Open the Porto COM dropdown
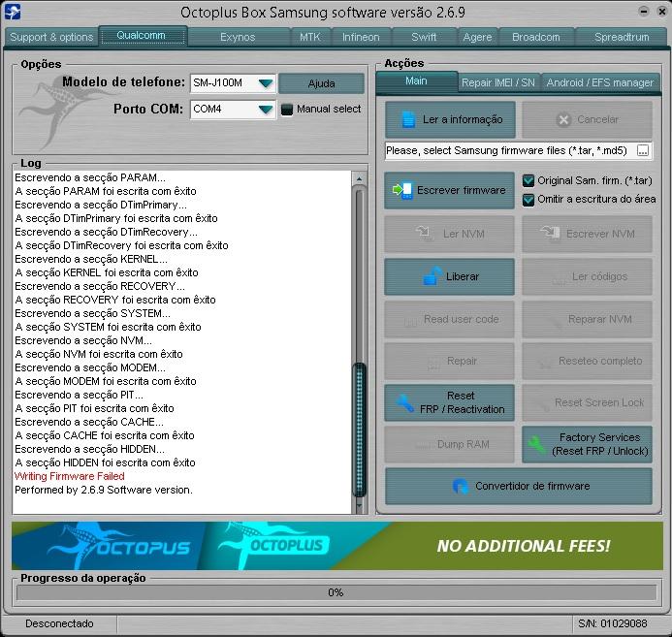Viewport: 672px width, 637px height. [266, 110]
